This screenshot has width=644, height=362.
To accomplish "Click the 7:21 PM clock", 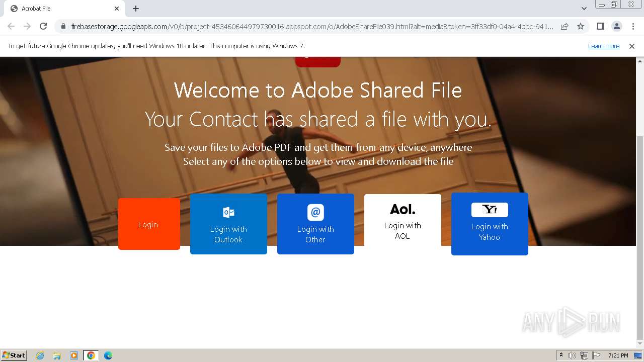I will pyautogui.click(x=618, y=355).
